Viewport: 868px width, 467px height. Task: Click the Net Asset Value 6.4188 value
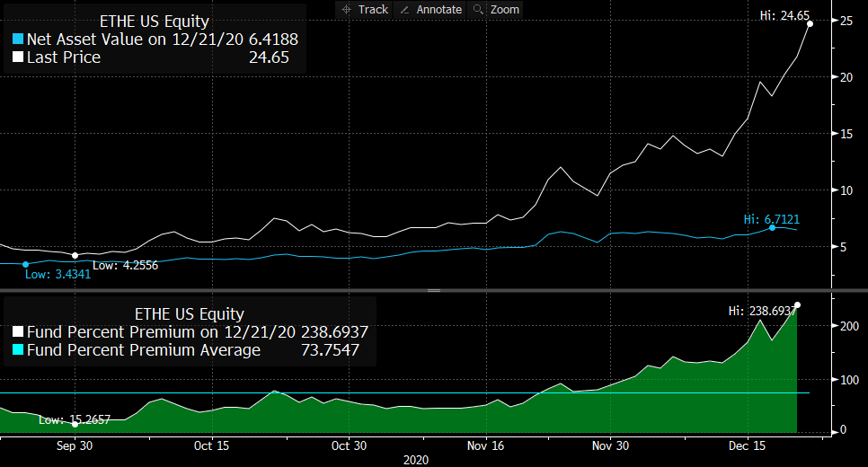[x=273, y=40]
